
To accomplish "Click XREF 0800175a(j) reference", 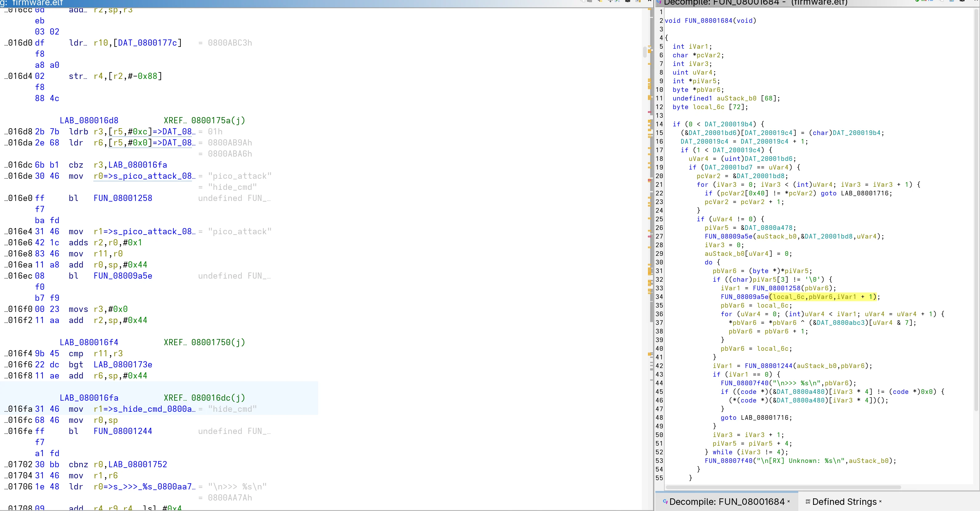I will [218, 120].
